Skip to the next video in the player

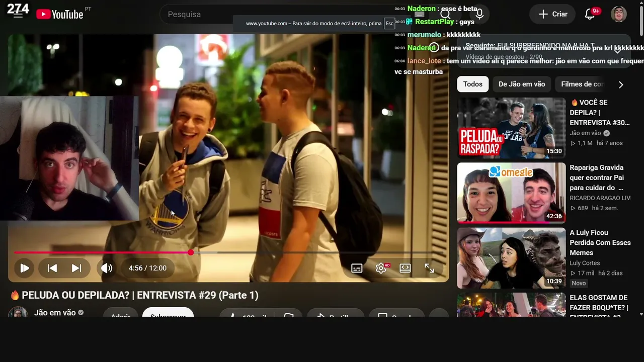click(76, 268)
